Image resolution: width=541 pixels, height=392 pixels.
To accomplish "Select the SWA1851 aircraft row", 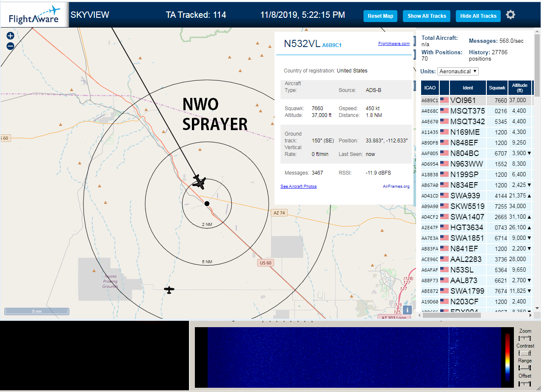I will (x=477, y=238).
